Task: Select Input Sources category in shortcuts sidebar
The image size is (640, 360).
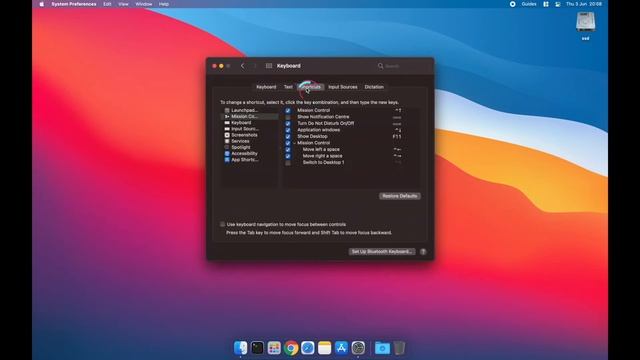Action: coord(250,129)
